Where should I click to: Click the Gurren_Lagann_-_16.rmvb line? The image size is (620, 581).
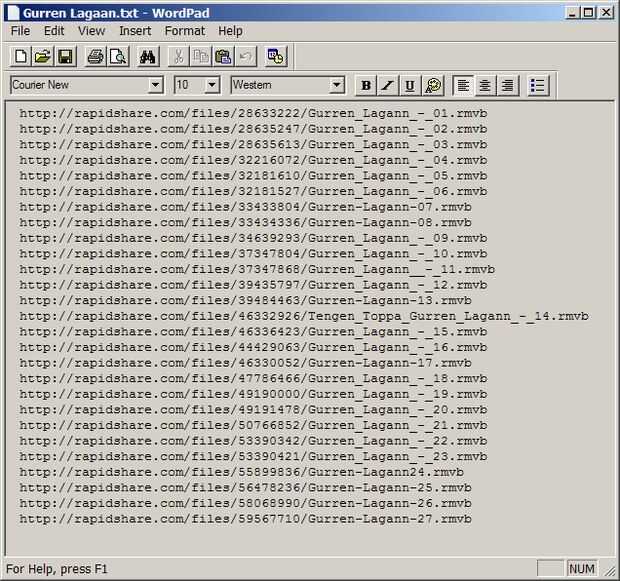coord(253,348)
